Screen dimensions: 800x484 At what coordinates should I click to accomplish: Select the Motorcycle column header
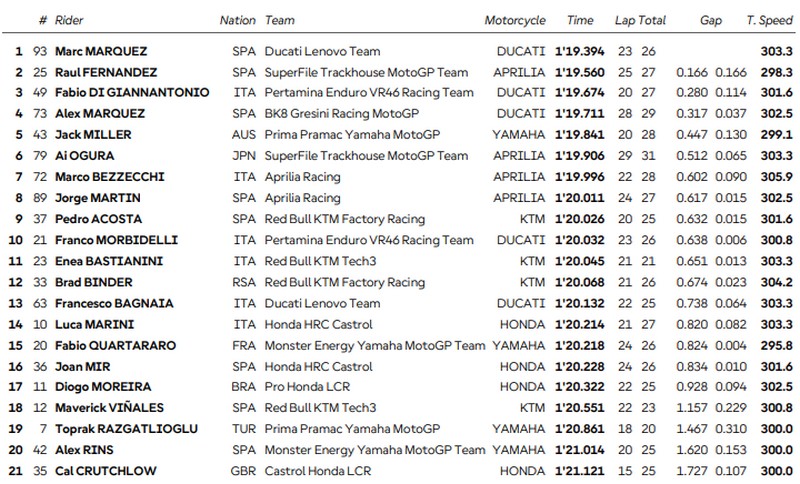pyautogui.click(x=515, y=20)
